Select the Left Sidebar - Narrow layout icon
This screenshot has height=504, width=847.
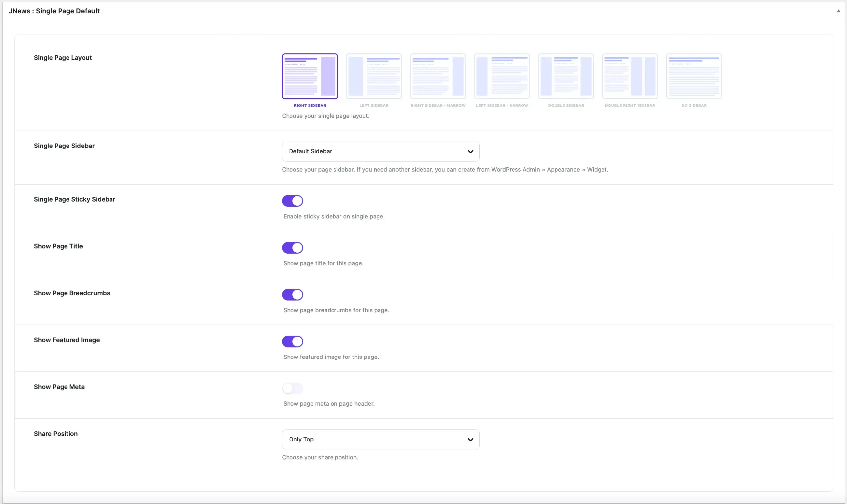coord(502,76)
